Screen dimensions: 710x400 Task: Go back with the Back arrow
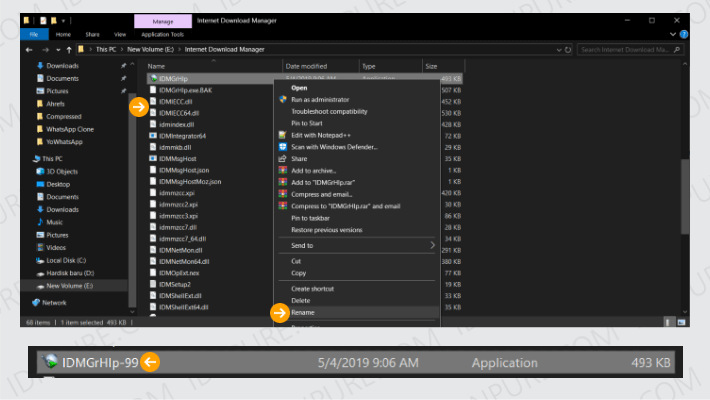[x=29, y=50]
